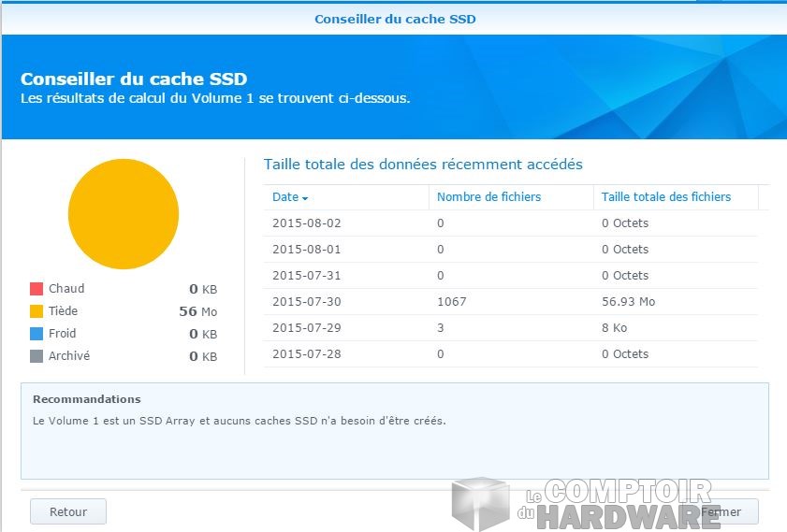Click the yellow Tiède legend swatch
787x532 pixels.
36,311
